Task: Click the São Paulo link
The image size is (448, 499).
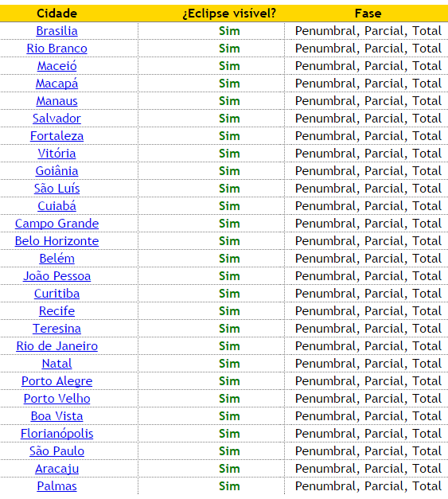Action: click(x=56, y=451)
